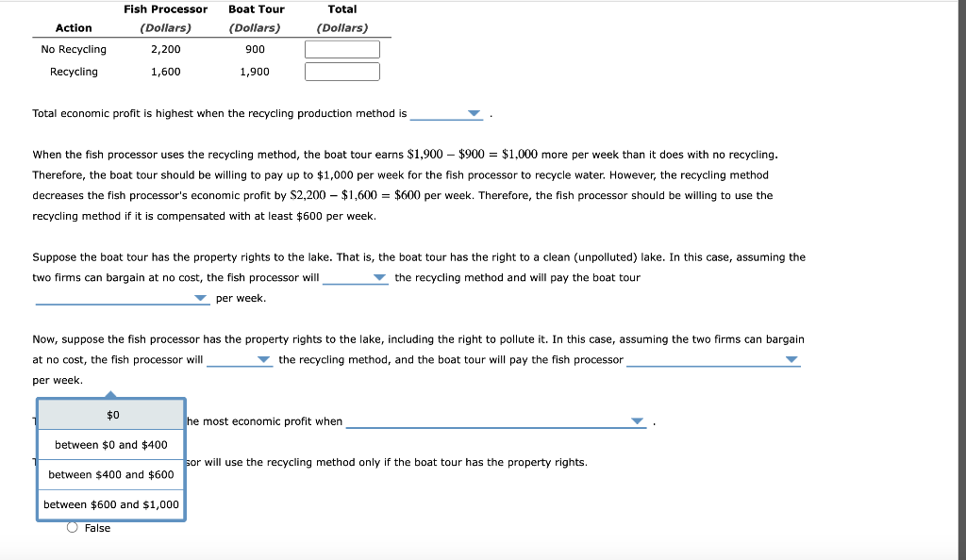This screenshot has width=966, height=560.
Task: Expand the dropdown after "fish processor will" near property rights
Action: tap(262, 359)
